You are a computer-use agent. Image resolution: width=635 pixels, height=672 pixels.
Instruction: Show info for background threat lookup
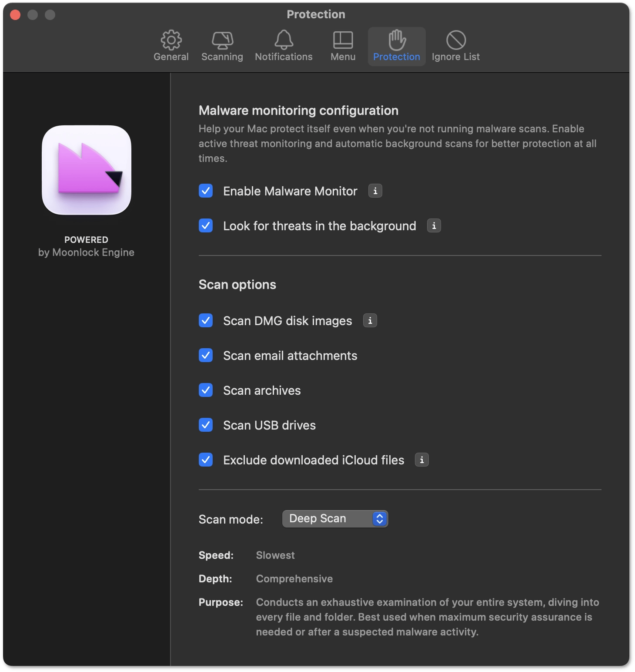[x=434, y=225]
